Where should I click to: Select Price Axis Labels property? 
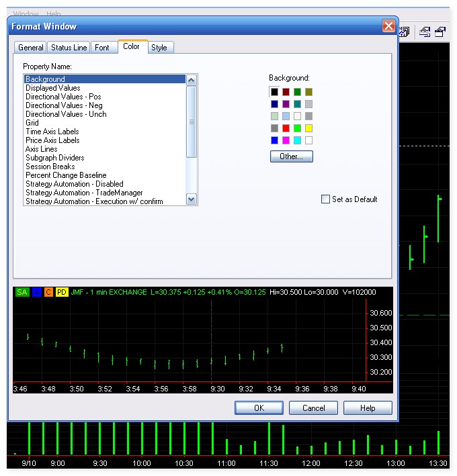(105, 140)
